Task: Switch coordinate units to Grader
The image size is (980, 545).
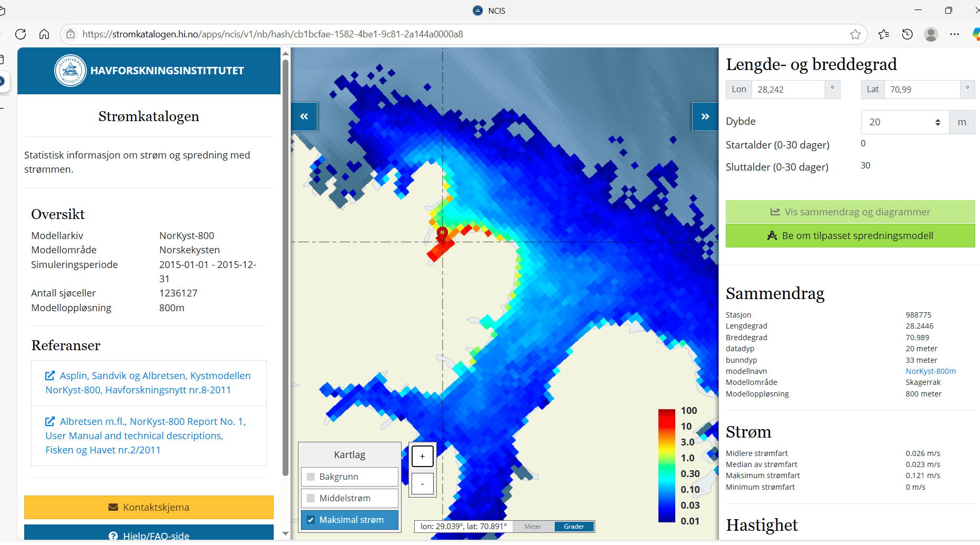Action: (574, 527)
